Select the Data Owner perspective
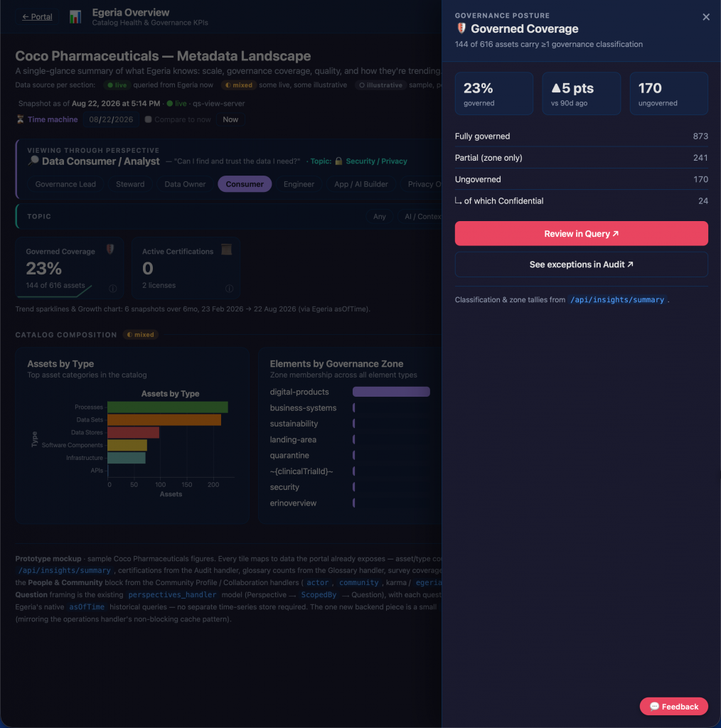721x728 pixels. [185, 184]
